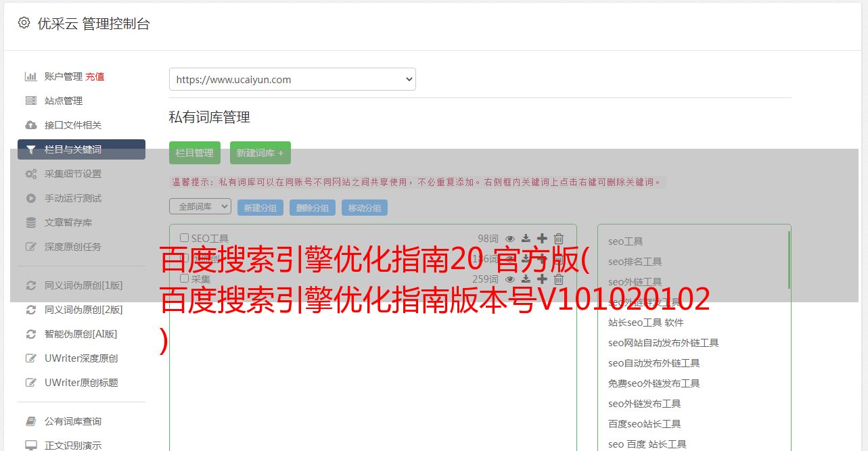Screen dimensions: 868x451
Task: Select keyword seo 百度 站长工具
Action: coord(647,444)
